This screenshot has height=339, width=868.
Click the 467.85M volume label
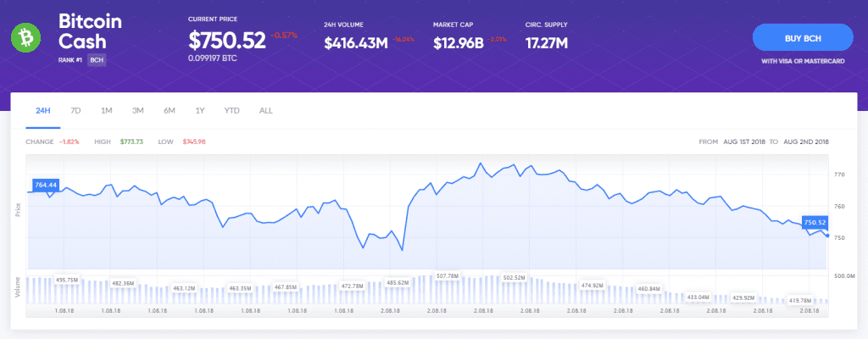point(286,287)
